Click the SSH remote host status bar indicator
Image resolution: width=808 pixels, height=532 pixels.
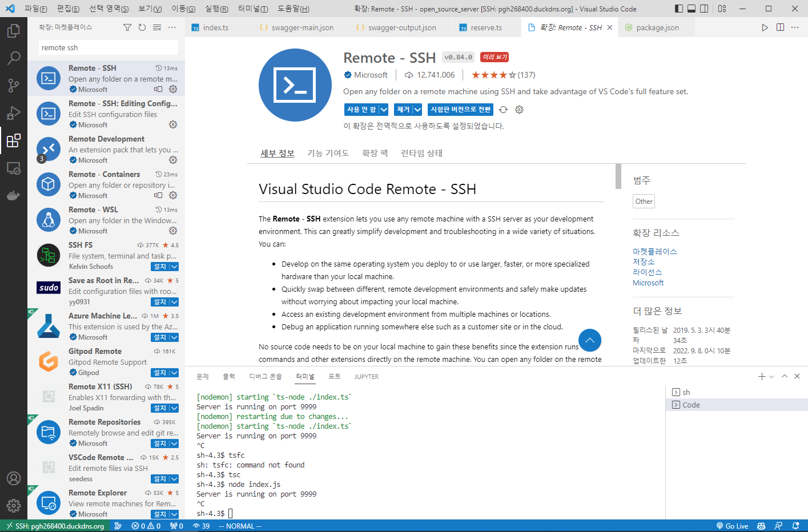[x=55, y=526]
